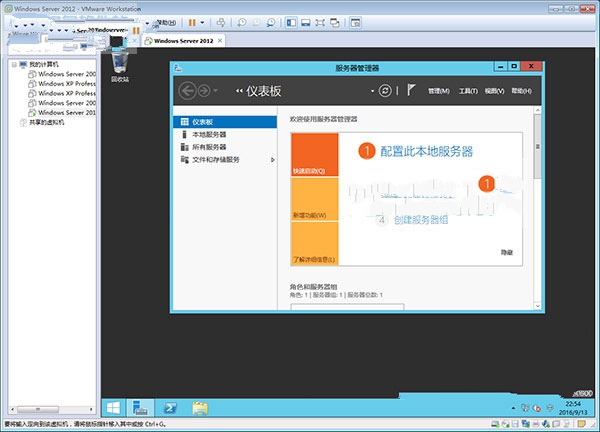Image resolution: width=600 pixels, height=432 pixels.
Task: Click the Server Manager vertical scrollbar thumb
Action: coord(537,146)
